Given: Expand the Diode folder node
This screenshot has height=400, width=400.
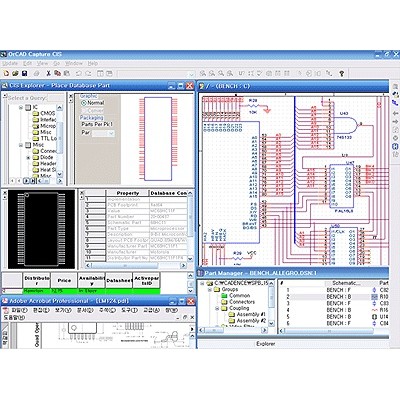Looking at the screenshot, I should 28,157.
